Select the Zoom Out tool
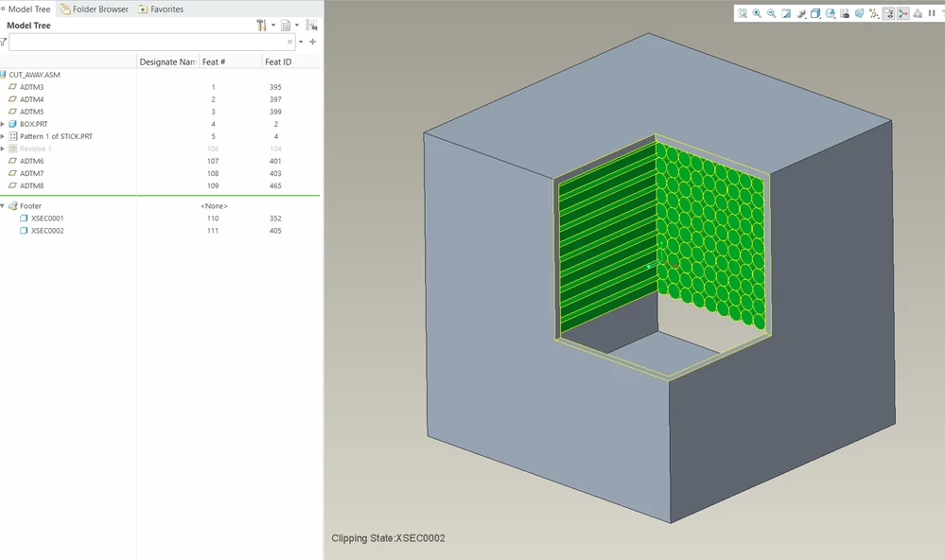This screenshot has width=945, height=560. (x=772, y=13)
